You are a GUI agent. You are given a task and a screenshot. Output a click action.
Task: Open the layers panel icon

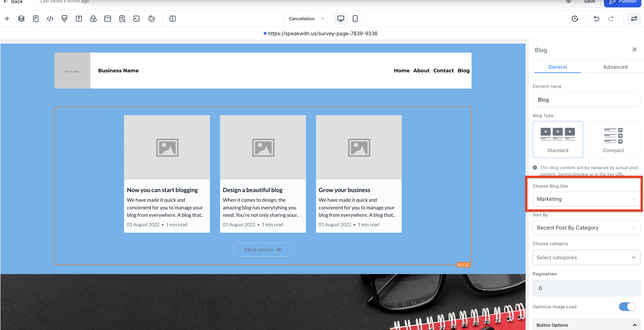tap(21, 19)
